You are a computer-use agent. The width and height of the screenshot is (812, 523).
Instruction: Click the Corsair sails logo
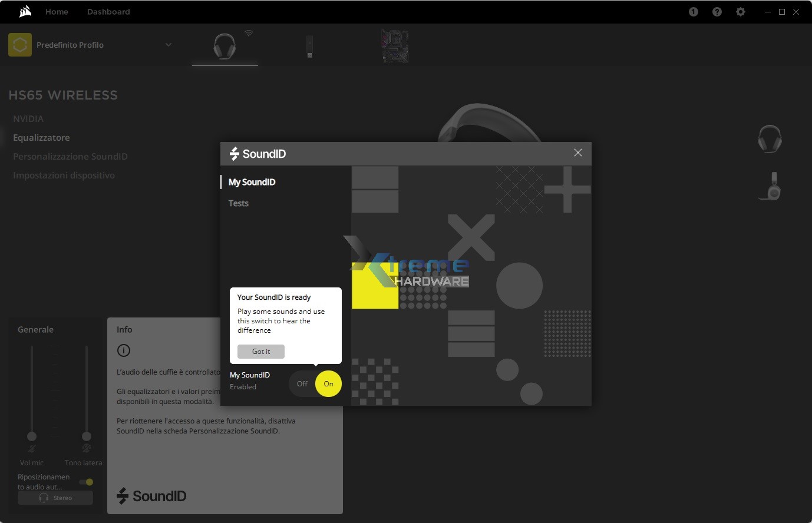[x=25, y=12]
